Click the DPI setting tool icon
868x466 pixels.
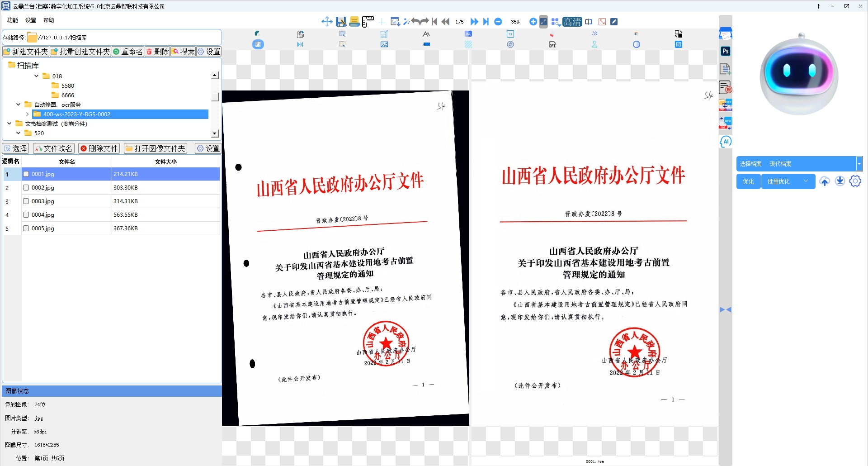pos(552,45)
